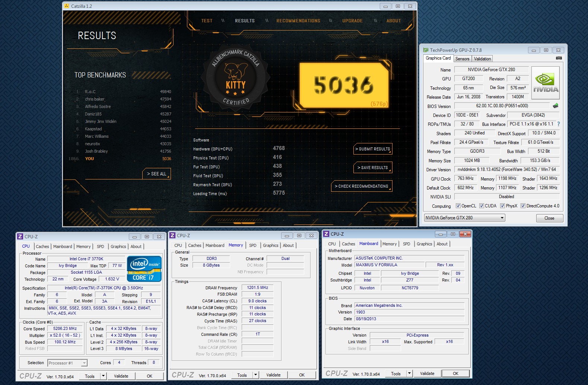The width and height of the screenshot is (588, 385).
Task: Open the Caches tab in CPU tab window
Action: tap(42, 246)
